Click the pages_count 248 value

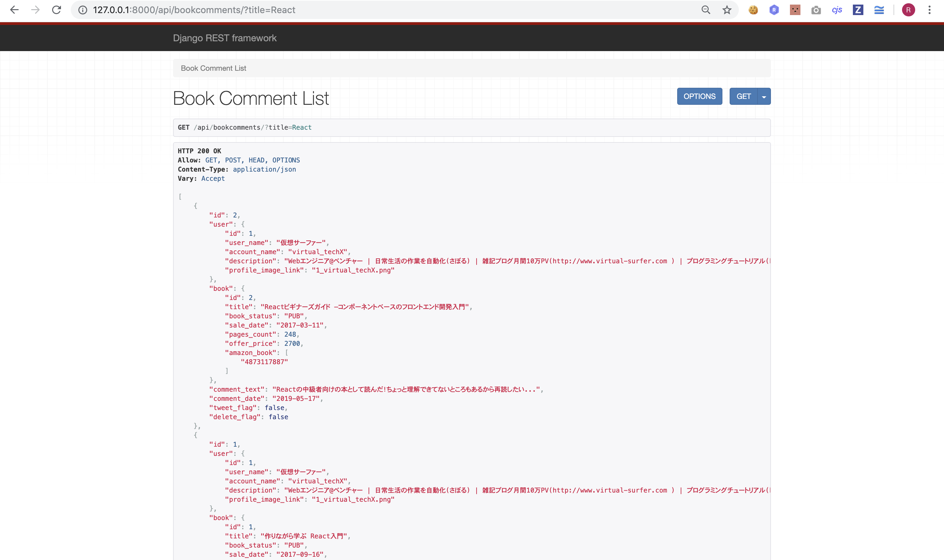290,334
